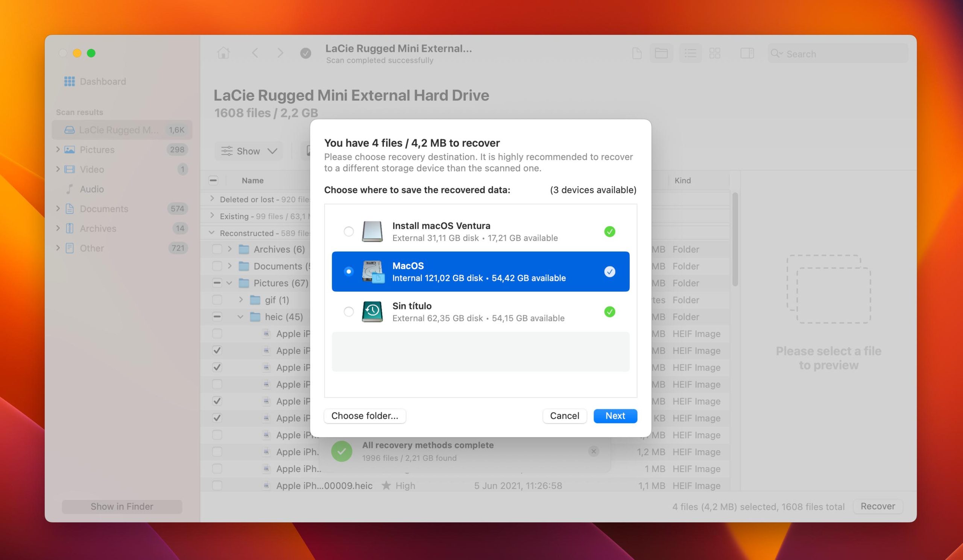Screen dimensions: 963x560
Task: Select Documents category in sidebar
Action: [122, 209]
